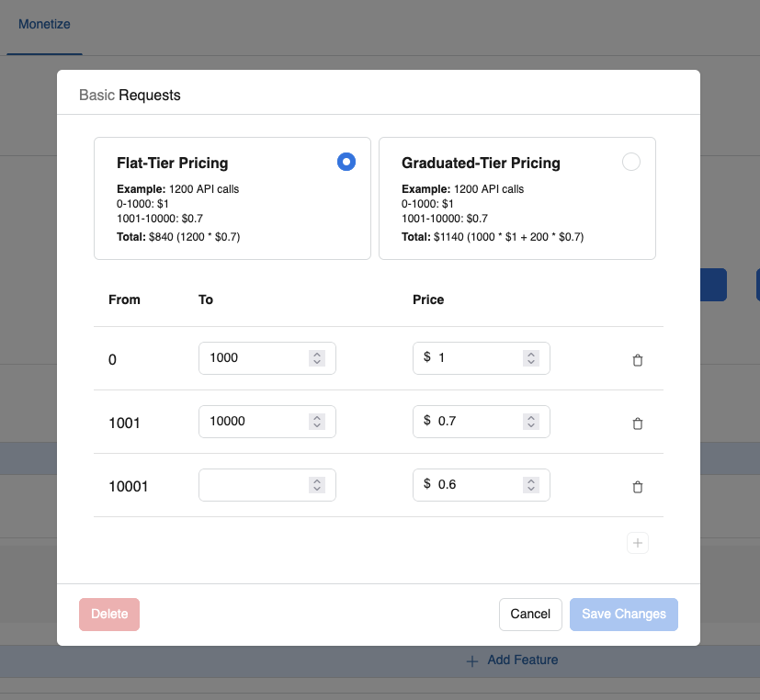This screenshot has height=700, width=760.
Task: Add a new pricing tier with plus icon
Action: tap(638, 543)
